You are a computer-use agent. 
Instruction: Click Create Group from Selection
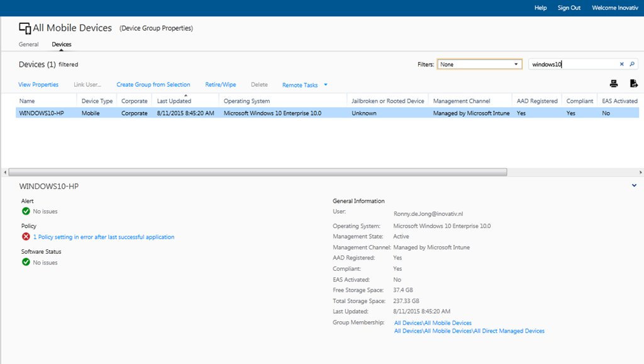(153, 84)
